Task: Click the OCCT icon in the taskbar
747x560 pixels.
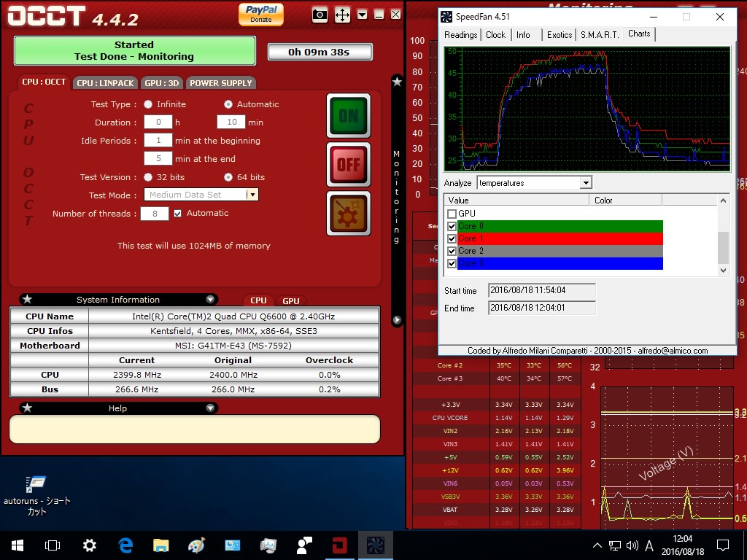Action: [340, 545]
